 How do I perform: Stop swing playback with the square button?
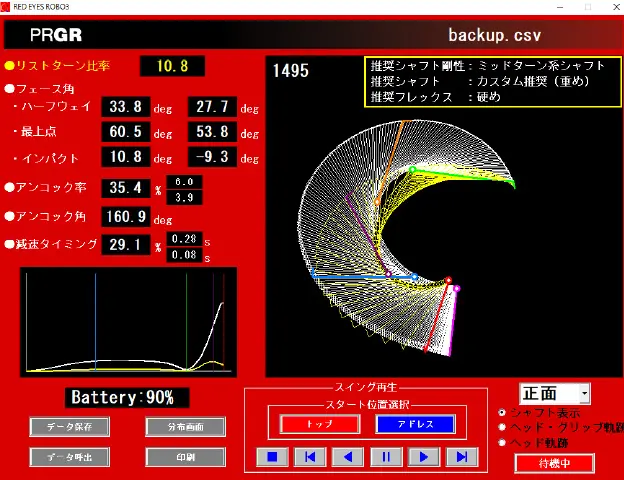pos(272,457)
